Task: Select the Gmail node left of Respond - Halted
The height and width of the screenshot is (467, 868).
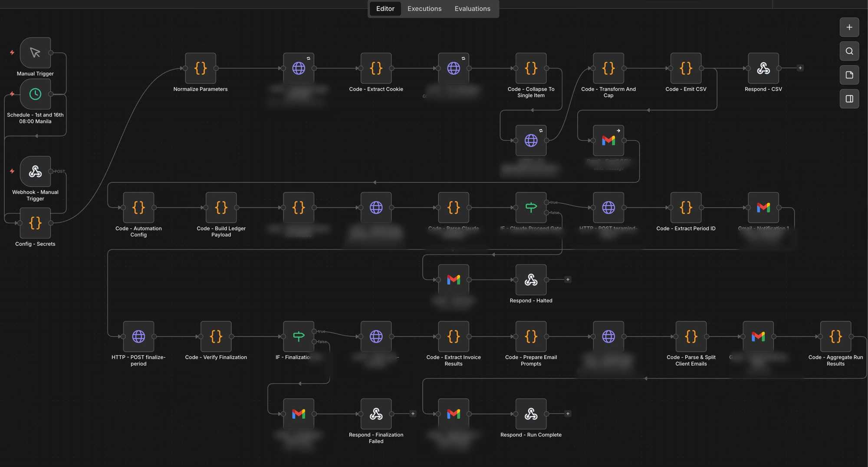Action: [x=454, y=280]
